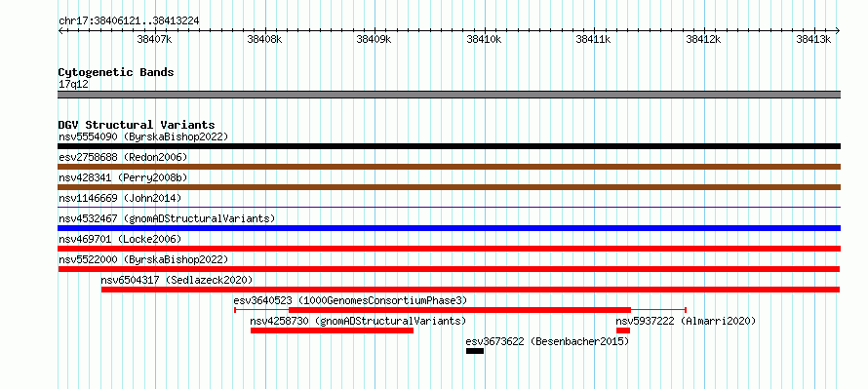The height and width of the screenshot is (389, 868).
Task: Open the nsv1146669 (John2014) label
Action: 120,198
